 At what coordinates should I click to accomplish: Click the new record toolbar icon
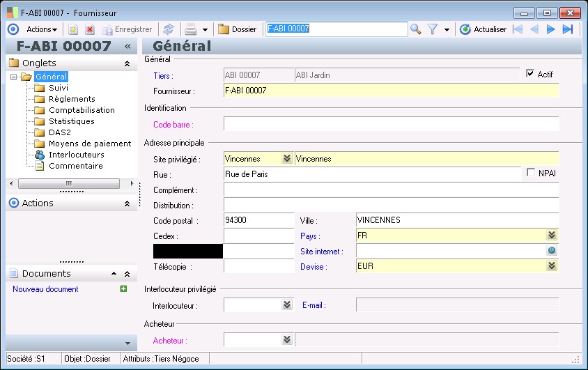point(73,29)
